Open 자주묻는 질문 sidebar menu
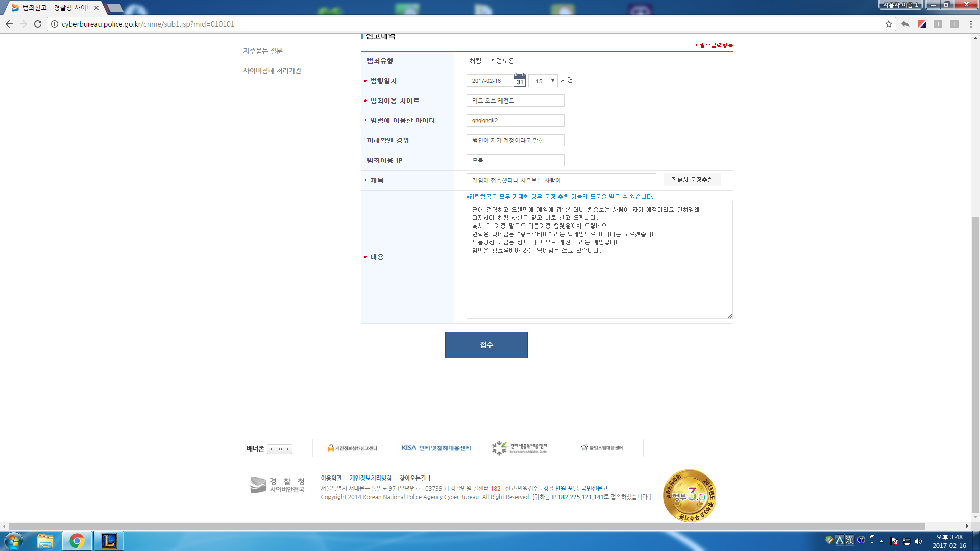The image size is (980, 551). pyautogui.click(x=263, y=51)
